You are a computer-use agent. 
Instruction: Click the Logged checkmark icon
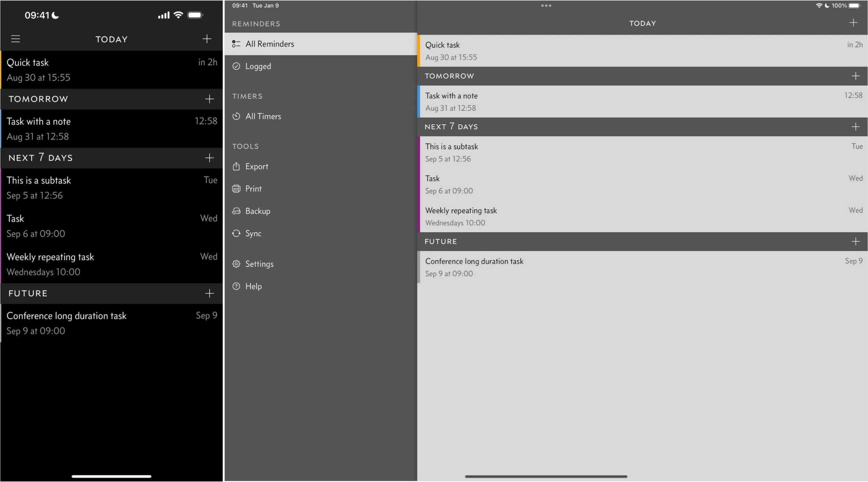(236, 66)
